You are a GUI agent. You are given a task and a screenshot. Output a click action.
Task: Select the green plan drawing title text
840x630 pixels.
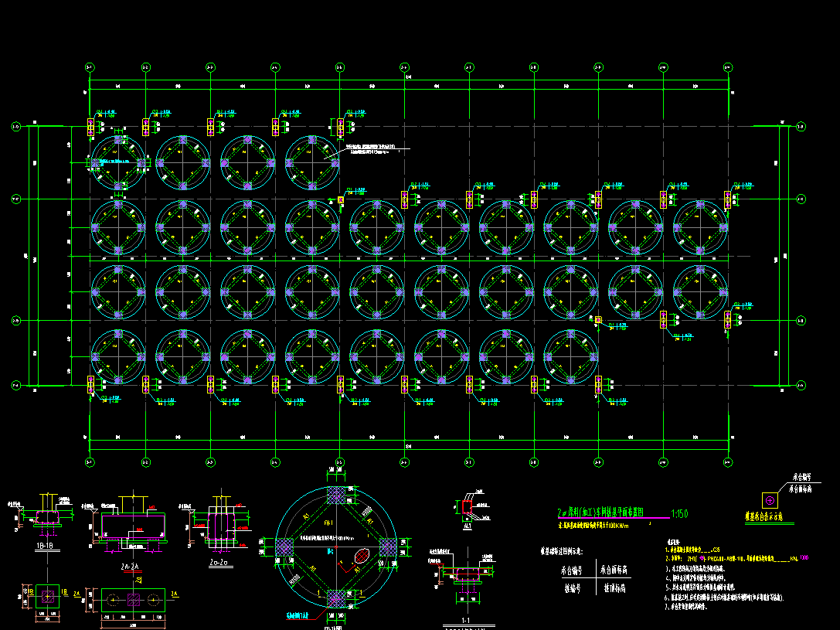(x=600, y=513)
